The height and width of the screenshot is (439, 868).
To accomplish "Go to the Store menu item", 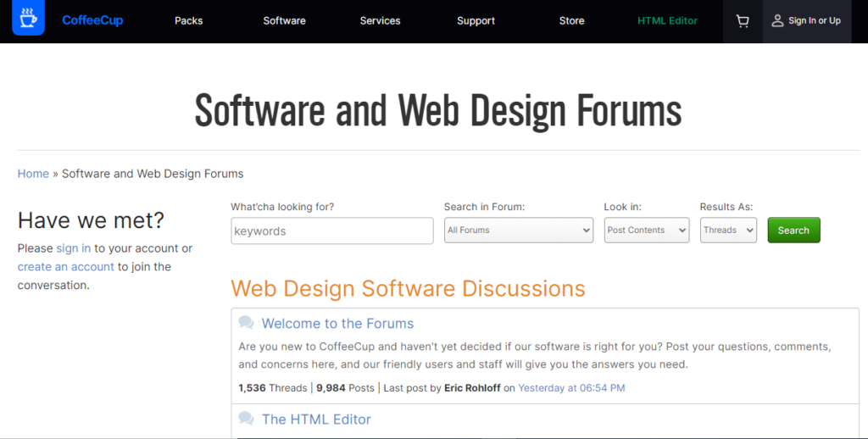I will tap(572, 21).
